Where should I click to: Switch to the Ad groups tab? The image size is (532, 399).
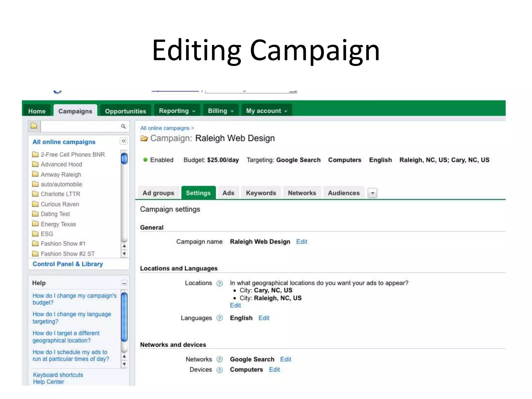point(158,193)
